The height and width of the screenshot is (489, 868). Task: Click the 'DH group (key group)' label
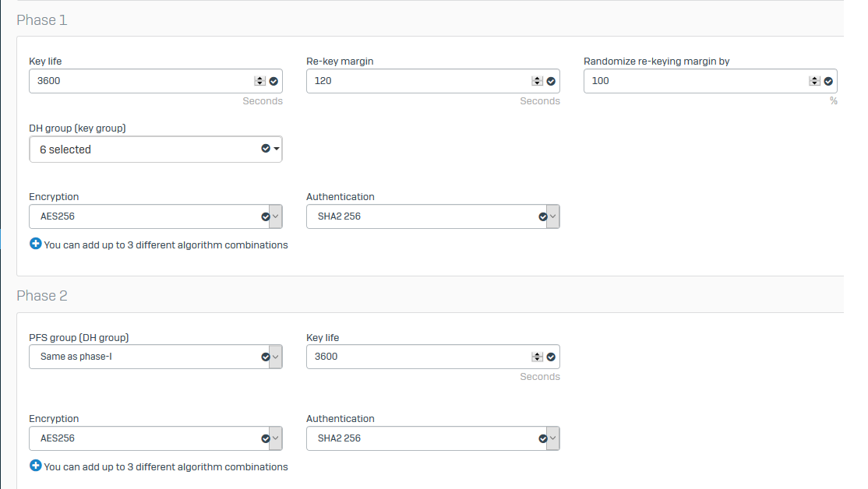(77, 128)
